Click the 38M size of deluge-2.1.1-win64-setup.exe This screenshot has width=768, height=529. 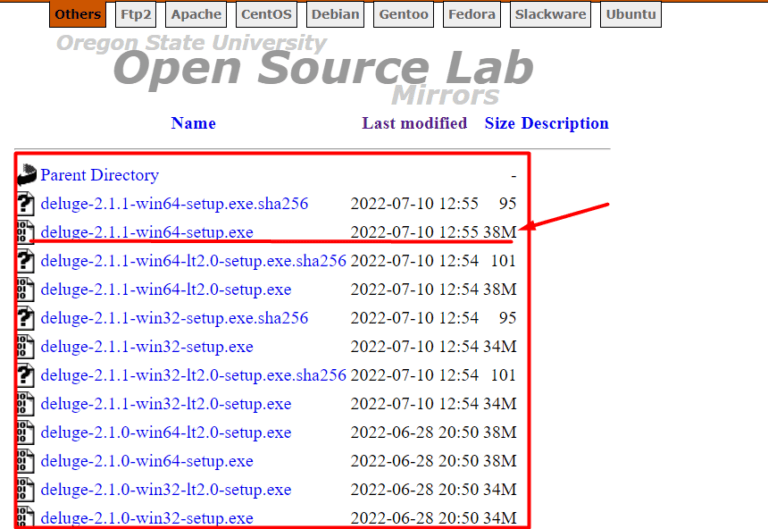click(x=500, y=232)
